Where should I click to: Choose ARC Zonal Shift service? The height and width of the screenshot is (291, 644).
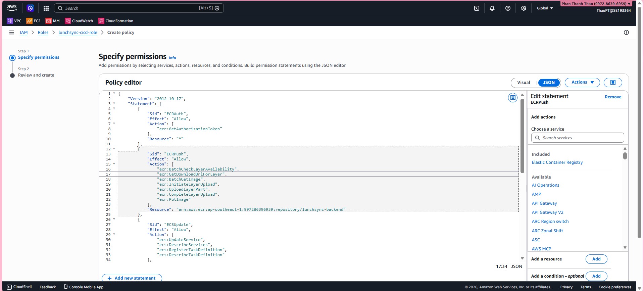pos(547,231)
